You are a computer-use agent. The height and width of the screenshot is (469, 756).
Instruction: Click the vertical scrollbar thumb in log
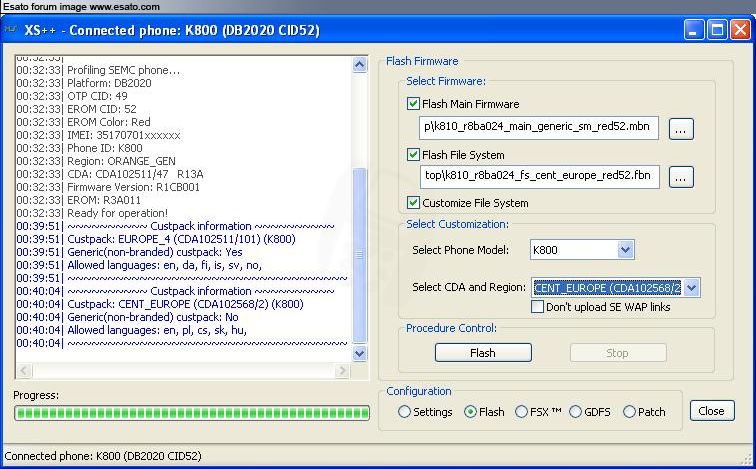(360, 255)
